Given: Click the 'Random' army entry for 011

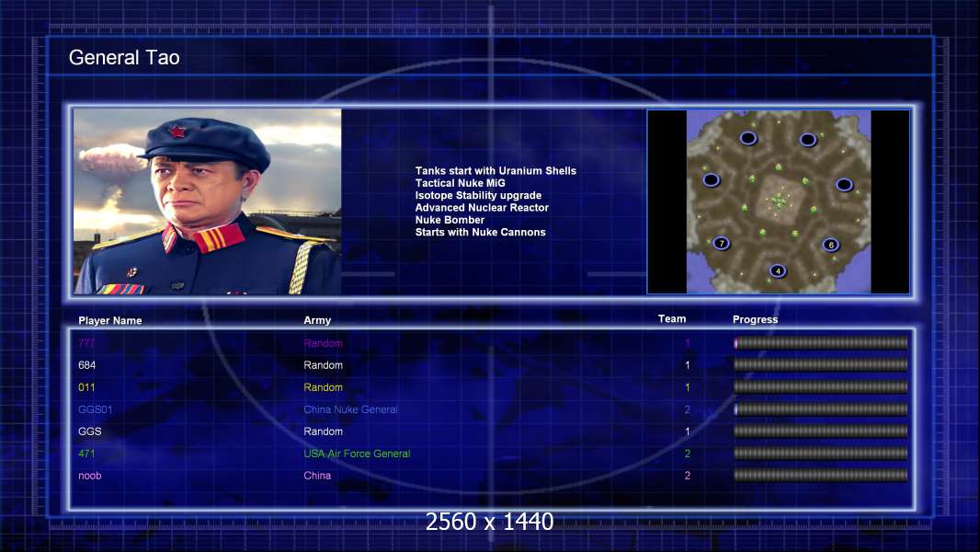Looking at the screenshot, I should pos(323,387).
